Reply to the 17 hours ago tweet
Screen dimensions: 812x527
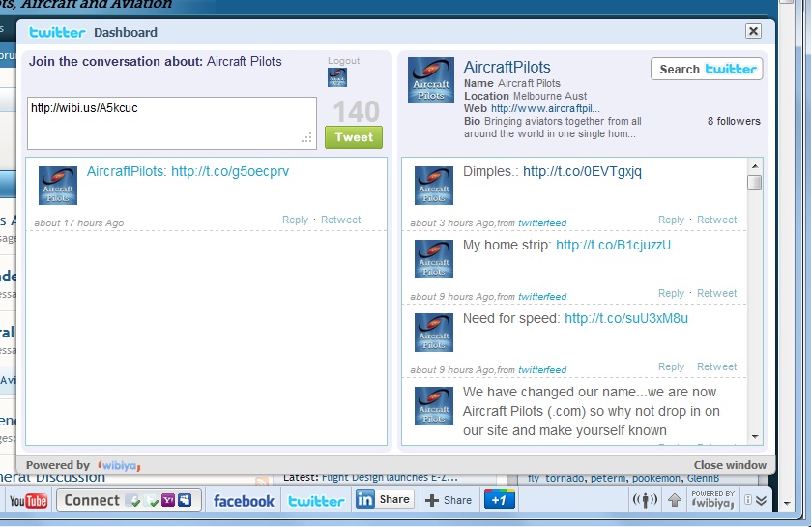(x=295, y=220)
